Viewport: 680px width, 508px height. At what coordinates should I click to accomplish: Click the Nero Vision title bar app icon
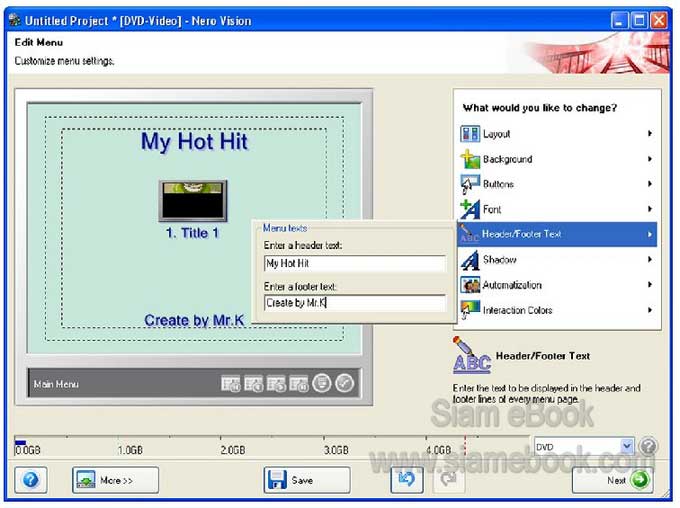tap(15, 20)
